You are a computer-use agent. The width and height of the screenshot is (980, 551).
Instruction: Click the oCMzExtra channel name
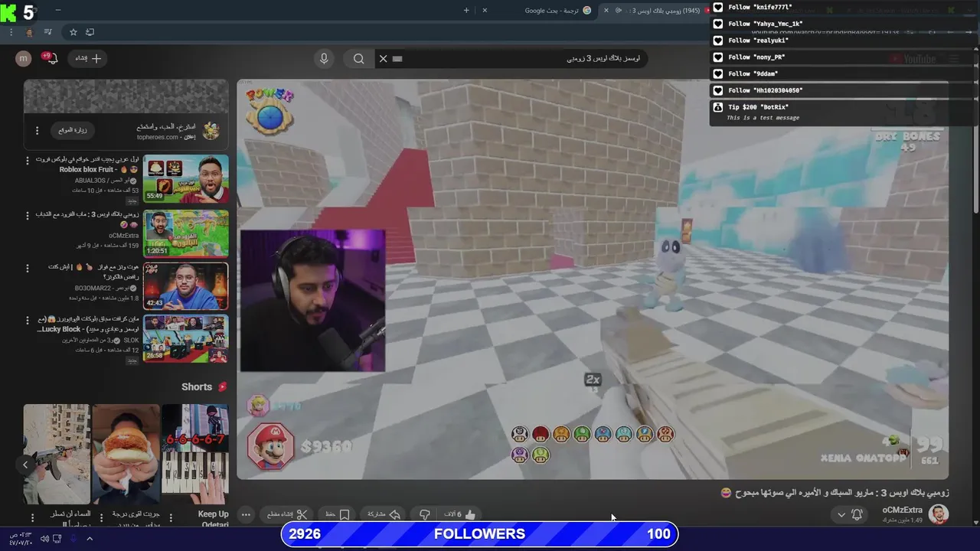(x=903, y=510)
